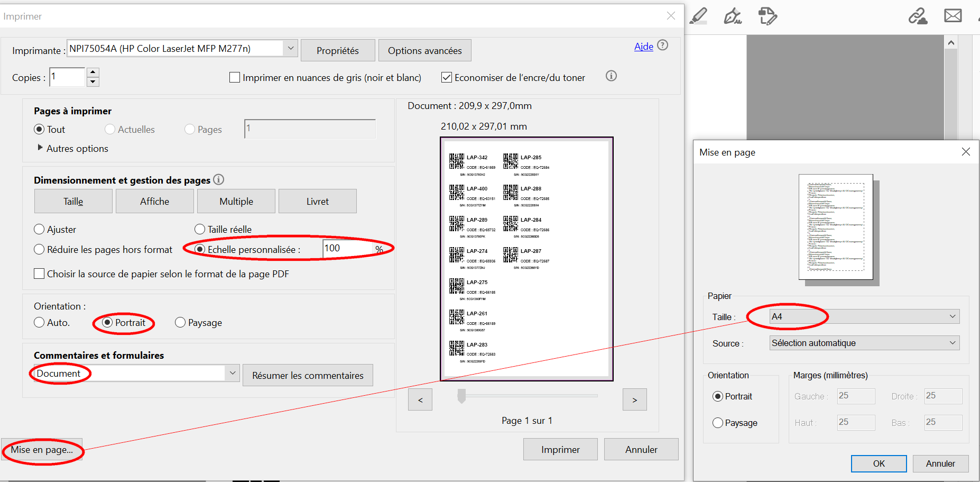The image size is (980, 482).
Task: Select Echelle personnalisée radio button
Action: pyautogui.click(x=200, y=249)
